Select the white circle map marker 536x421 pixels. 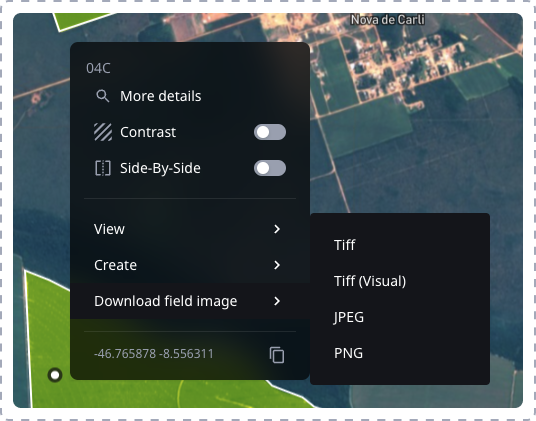click(55, 375)
